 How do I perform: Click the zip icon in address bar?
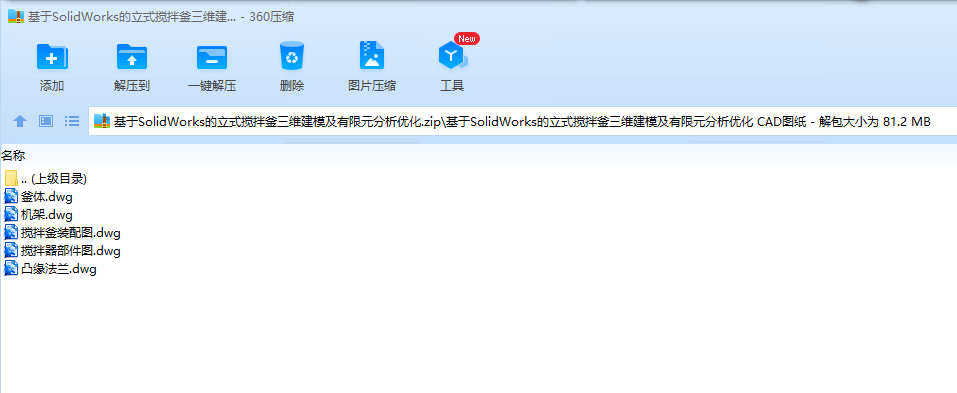click(x=101, y=121)
